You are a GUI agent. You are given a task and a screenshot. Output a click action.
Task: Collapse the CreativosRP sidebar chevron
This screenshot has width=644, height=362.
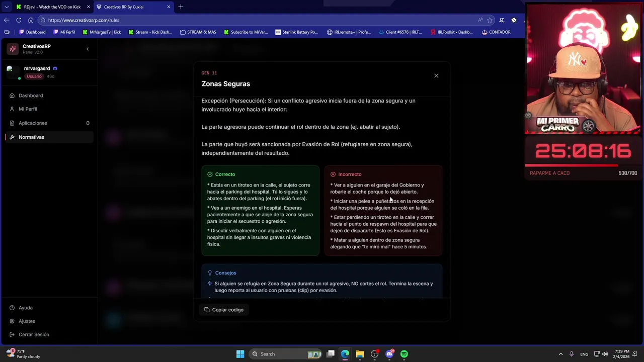88,49
